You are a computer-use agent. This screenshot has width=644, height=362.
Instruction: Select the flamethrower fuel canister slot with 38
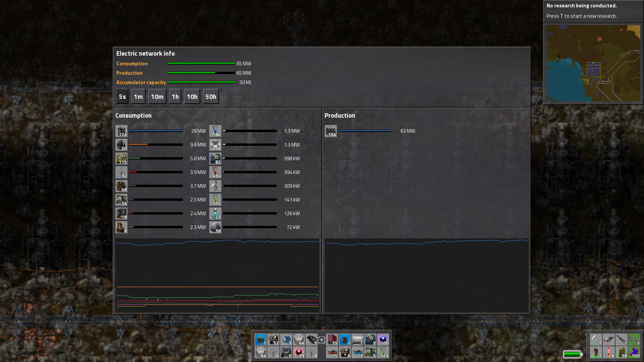point(622,352)
